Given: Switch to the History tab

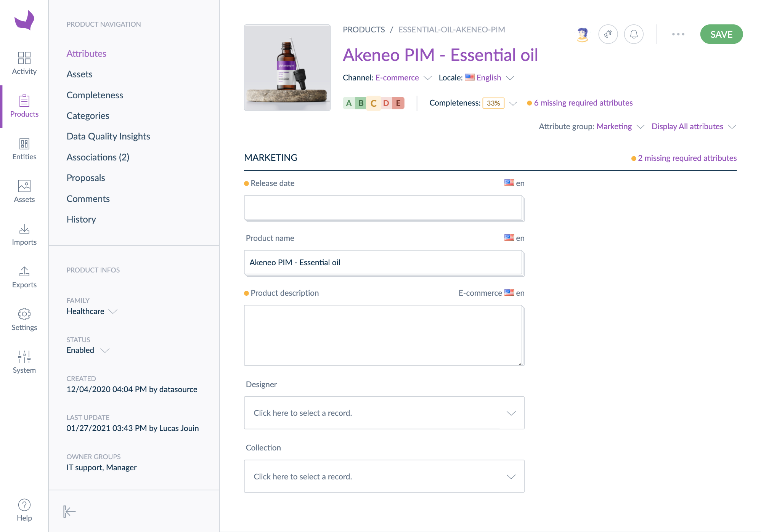Looking at the screenshot, I should click(81, 220).
